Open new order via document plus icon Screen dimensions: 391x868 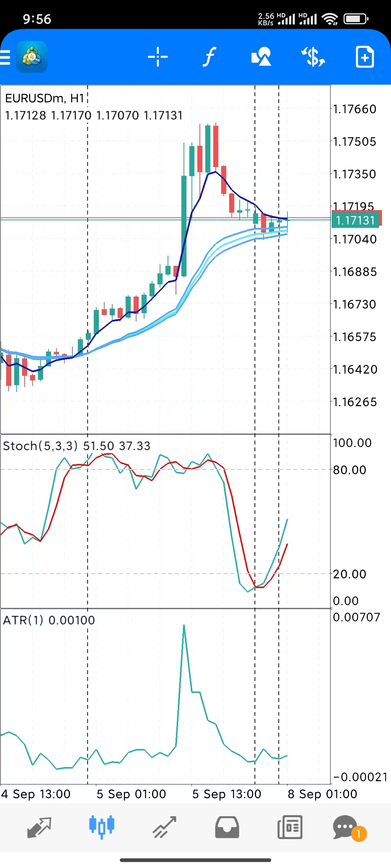pyautogui.click(x=365, y=57)
